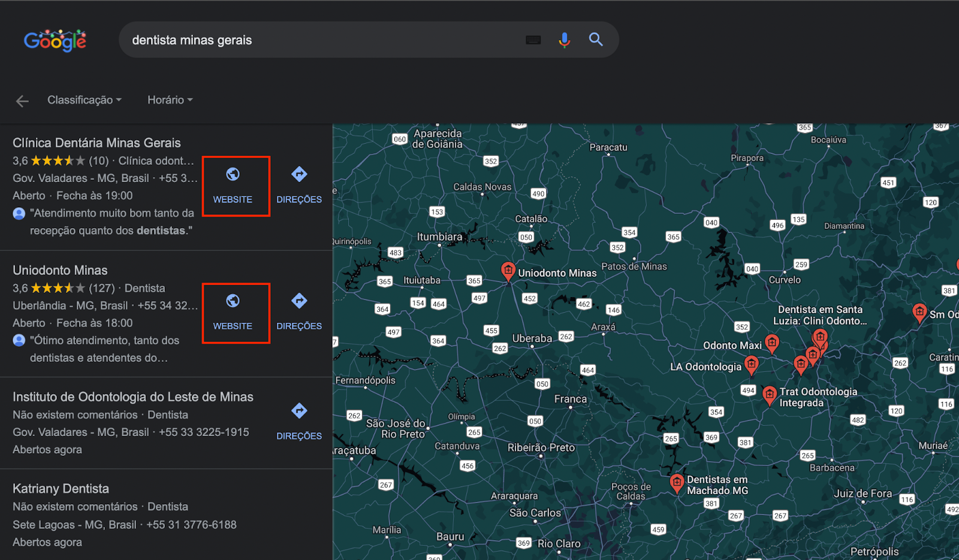This screenshot has width=959, height=560.
Task: Click the Juiz de Fora map label
Action: [863, 494]
